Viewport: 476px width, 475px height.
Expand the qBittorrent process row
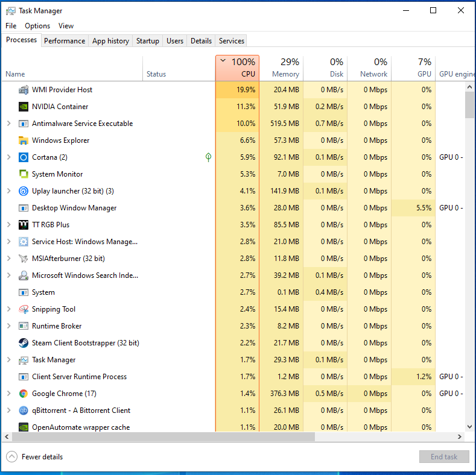coord(9,411)
